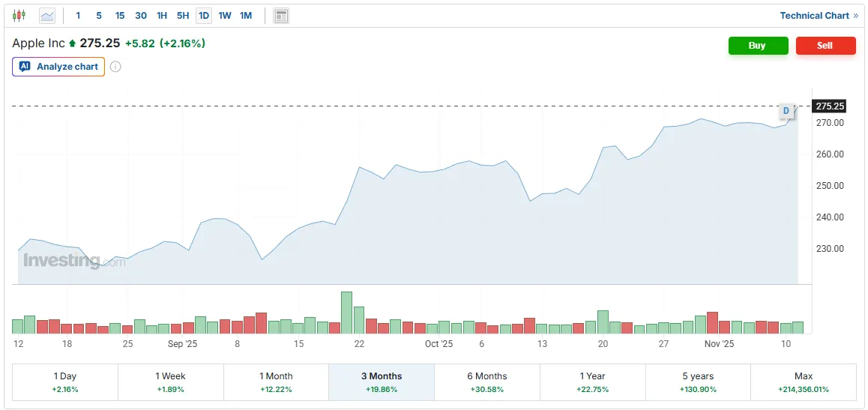Show the 5 years price range
The width and height of the screenshot is (868, 410).
coord(698,382)
